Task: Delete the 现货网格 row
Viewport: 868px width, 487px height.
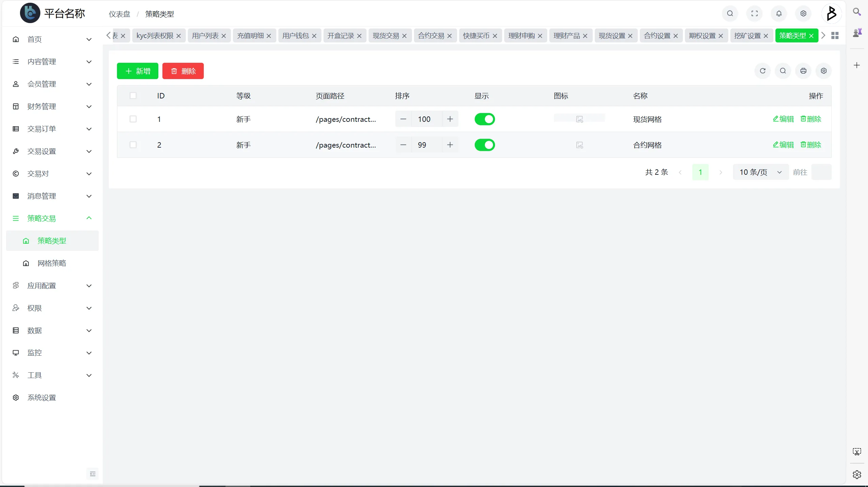Action: point(811,119)
